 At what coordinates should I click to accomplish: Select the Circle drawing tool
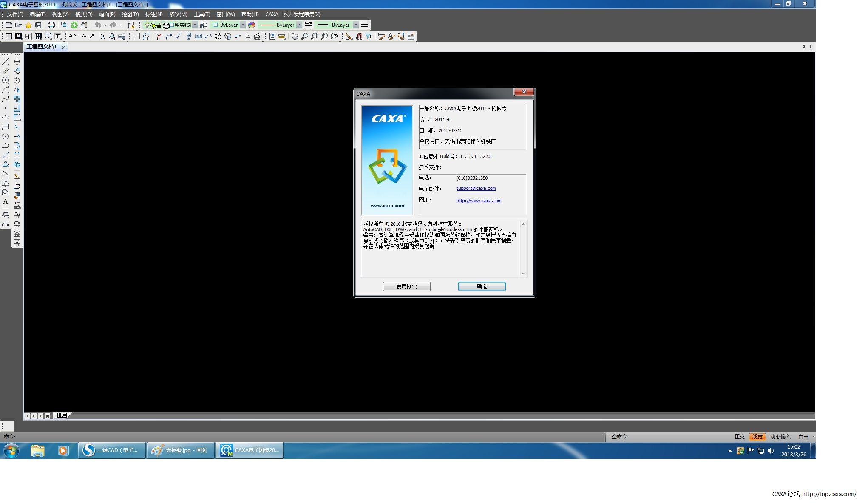(x=6, y=80)
